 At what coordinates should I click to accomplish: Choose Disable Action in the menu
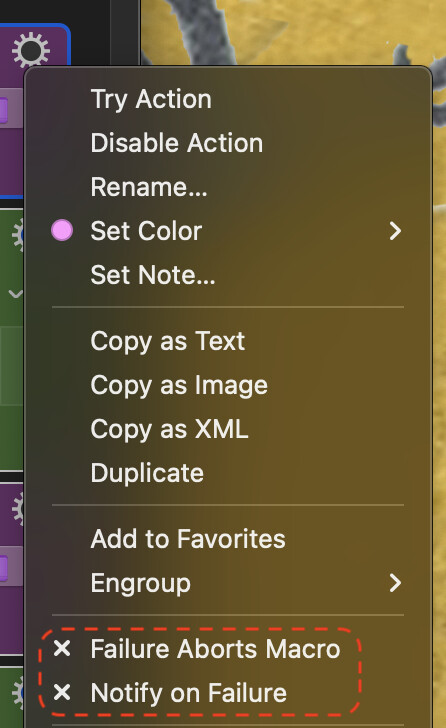tap(176, 143)
